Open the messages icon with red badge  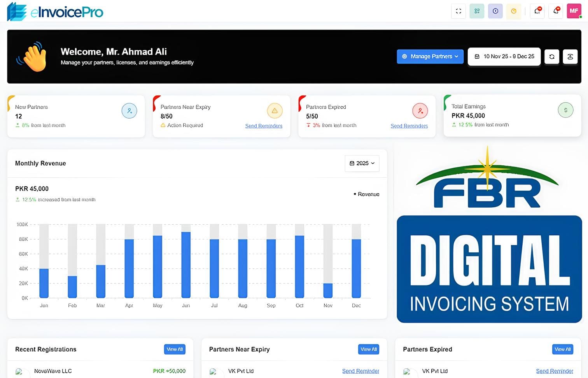coord(537,11)
